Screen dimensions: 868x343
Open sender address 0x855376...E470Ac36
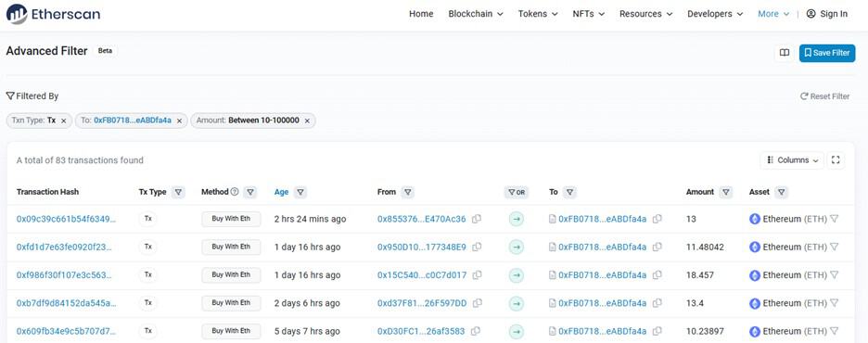422,219
